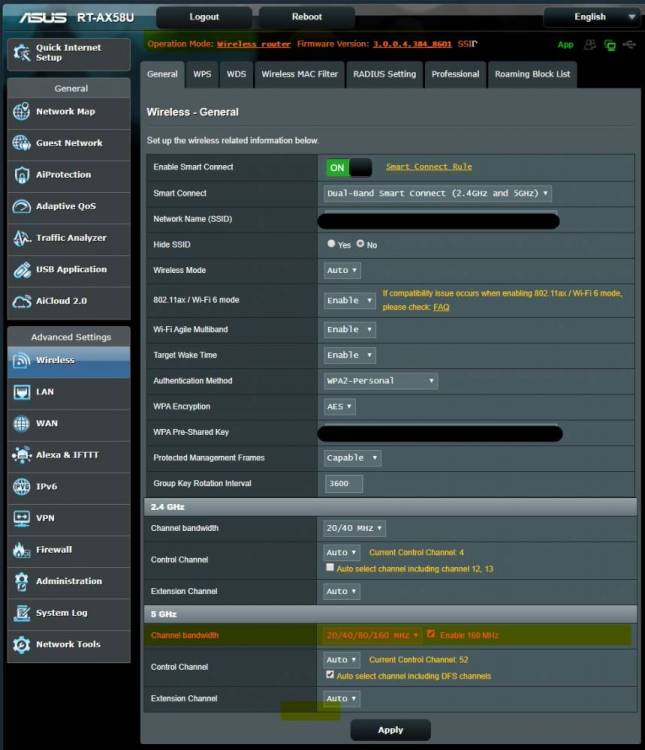Open 2.4 GHz Control Channel dropdown

coord(342,552)
